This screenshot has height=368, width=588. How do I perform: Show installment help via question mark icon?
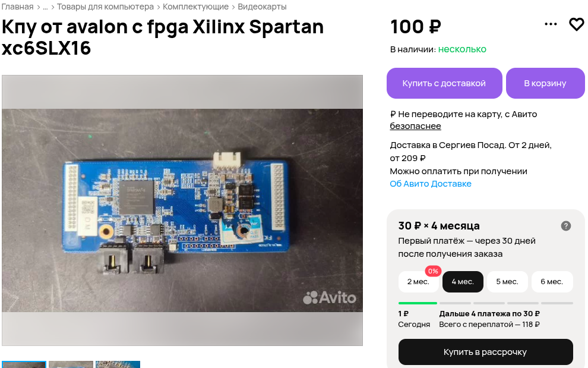566,226
